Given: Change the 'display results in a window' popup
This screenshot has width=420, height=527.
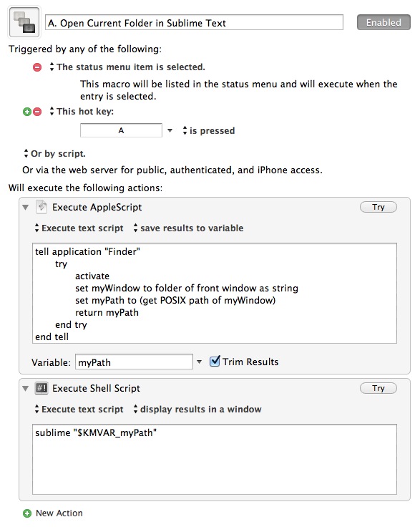Looking at the screenshot, I should [x=197, y=409].
